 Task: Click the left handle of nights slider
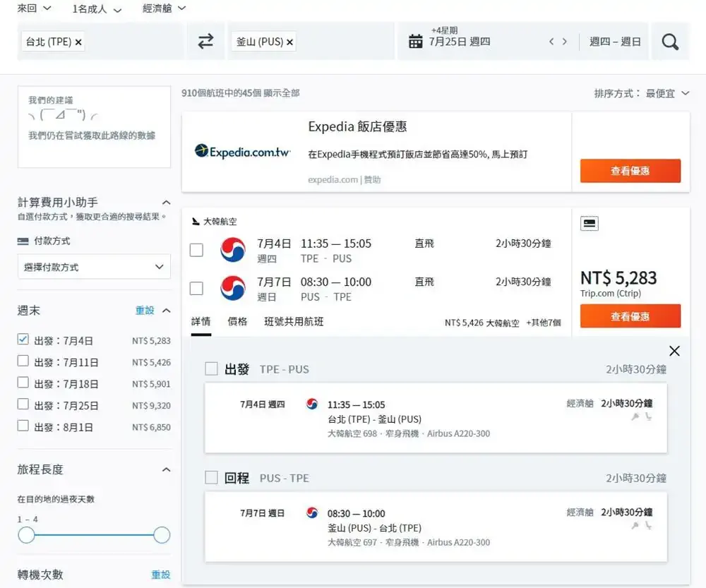coord(27,535)
